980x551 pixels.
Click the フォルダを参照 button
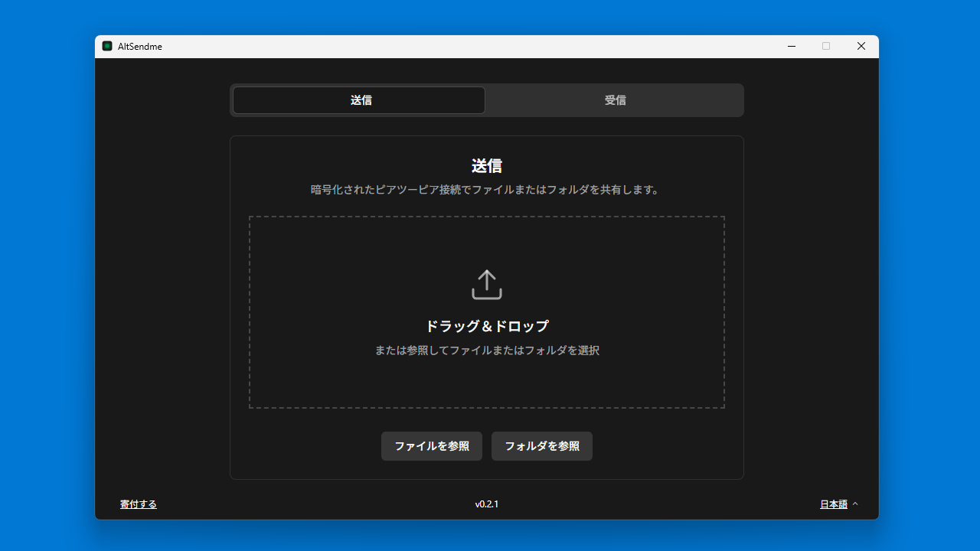542,446
